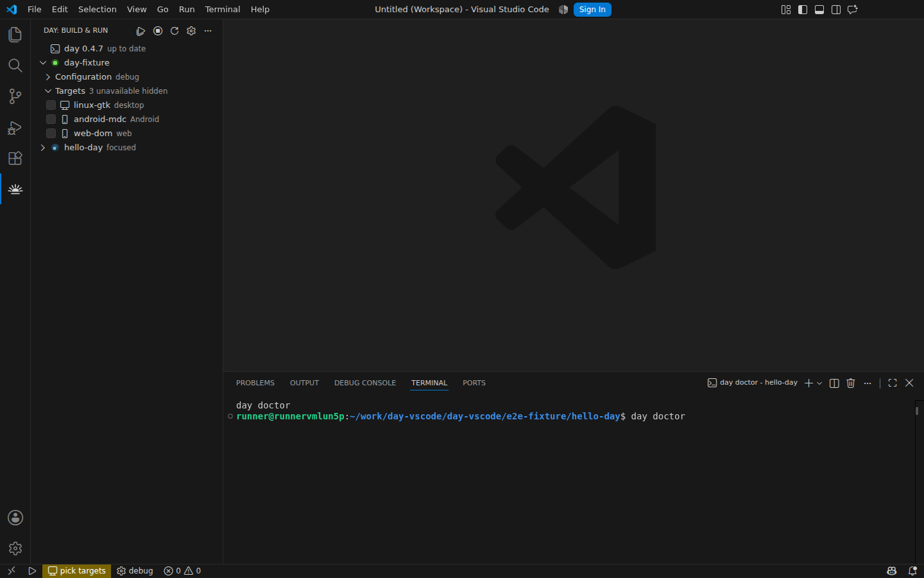Viewport: 924px width, 578px height.
Task: Open the Explorer view in activity bar
Action: (15, 35)
